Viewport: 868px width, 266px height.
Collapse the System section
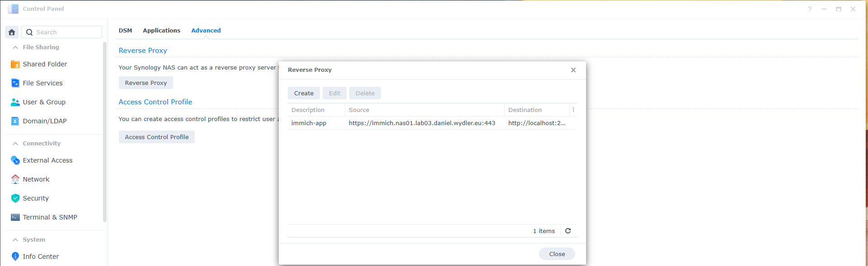15,240
